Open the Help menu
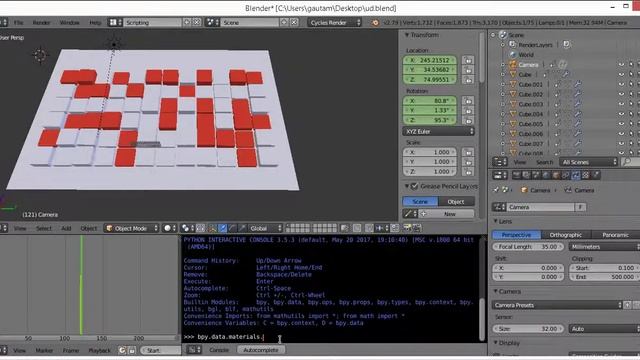The image size is (640, 360). (x=95, y=22)
